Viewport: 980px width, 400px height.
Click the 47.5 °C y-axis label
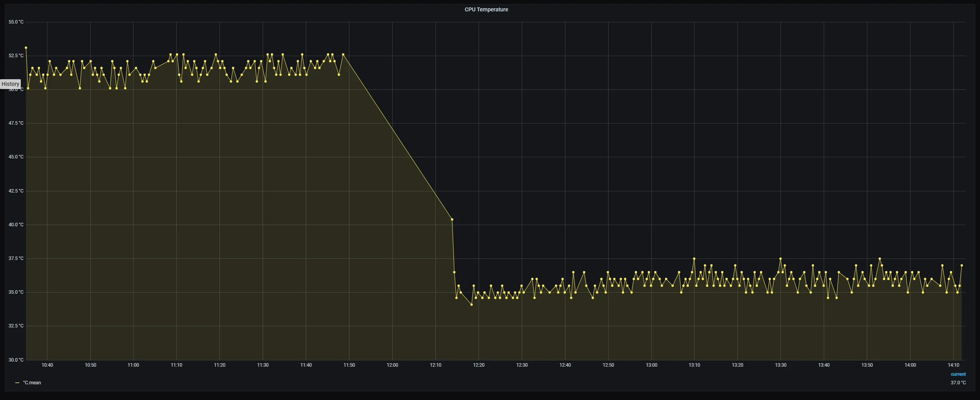point(16,123)
